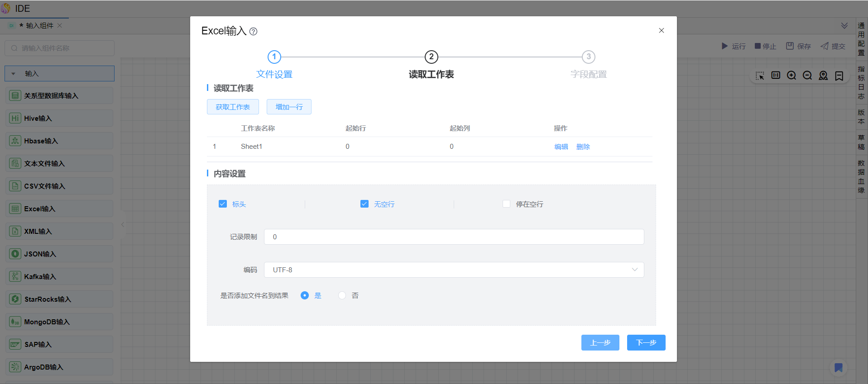Screen dimensions: 868x384
Task: Select 否 for adding filename to result
Action: tap(342, 295)
